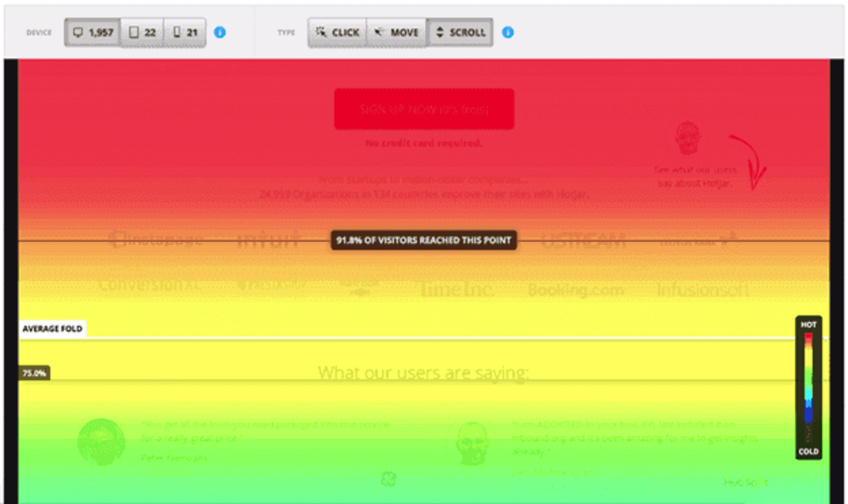The width and height of the screenshot is (848, 504).
Task: Click the left testimonial avatar portrait
Action: 101,442
